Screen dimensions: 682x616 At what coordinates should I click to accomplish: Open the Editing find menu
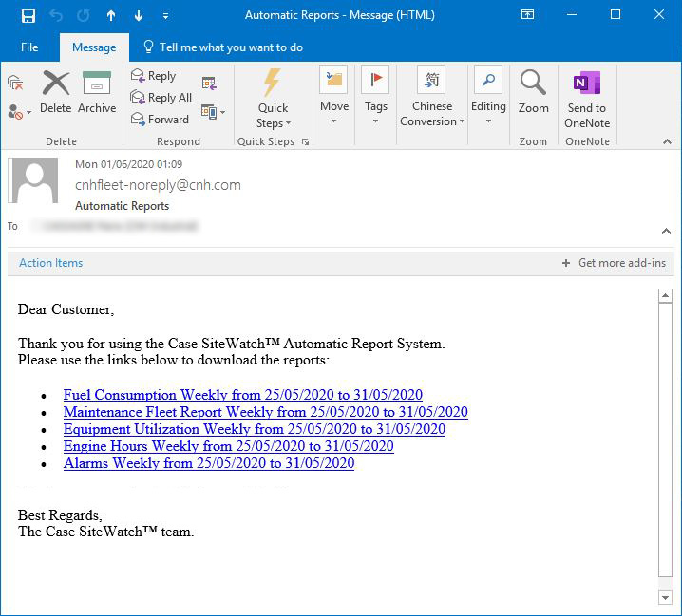pyautogui.click(x=488, y=95)
